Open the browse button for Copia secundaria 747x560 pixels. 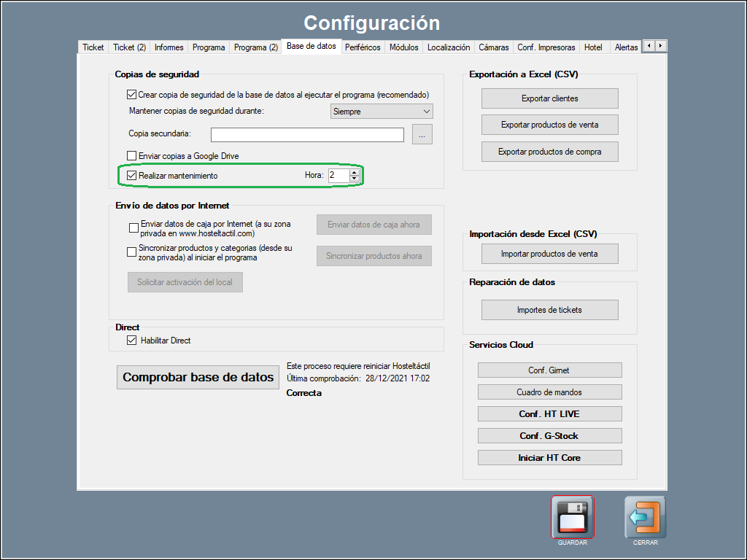click(422, 134)
